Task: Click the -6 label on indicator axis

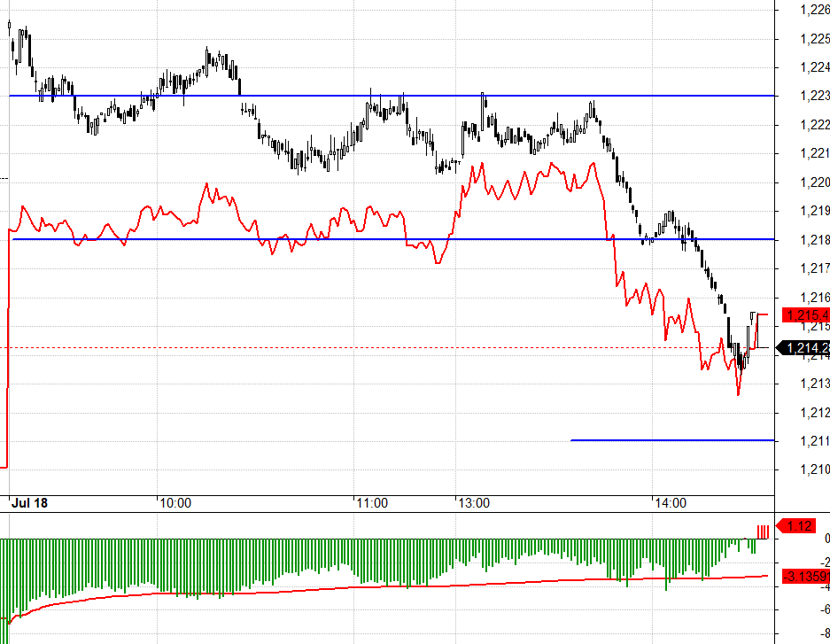Action: [825, 609]
